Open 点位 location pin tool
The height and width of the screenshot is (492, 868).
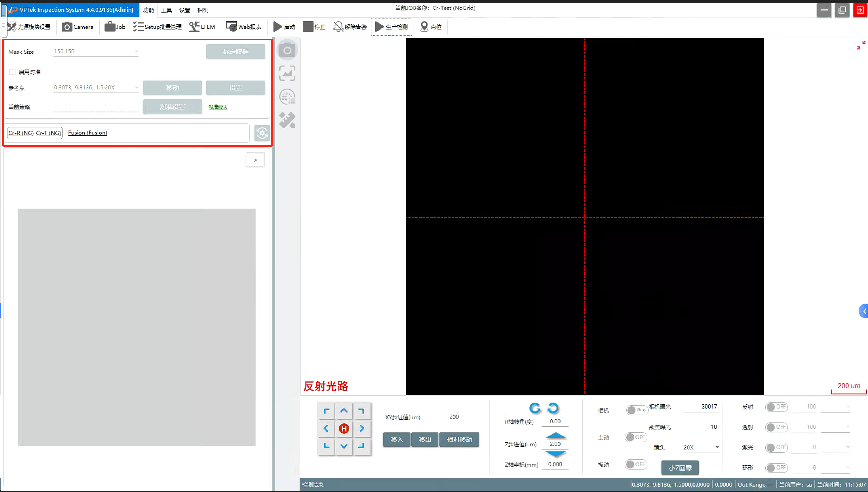431,27
